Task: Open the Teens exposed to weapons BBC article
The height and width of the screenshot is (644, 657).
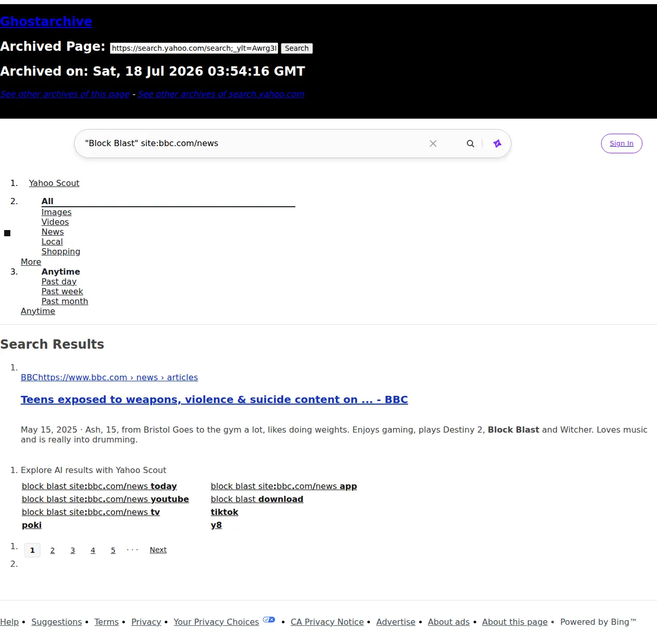Action: point(215,399)
